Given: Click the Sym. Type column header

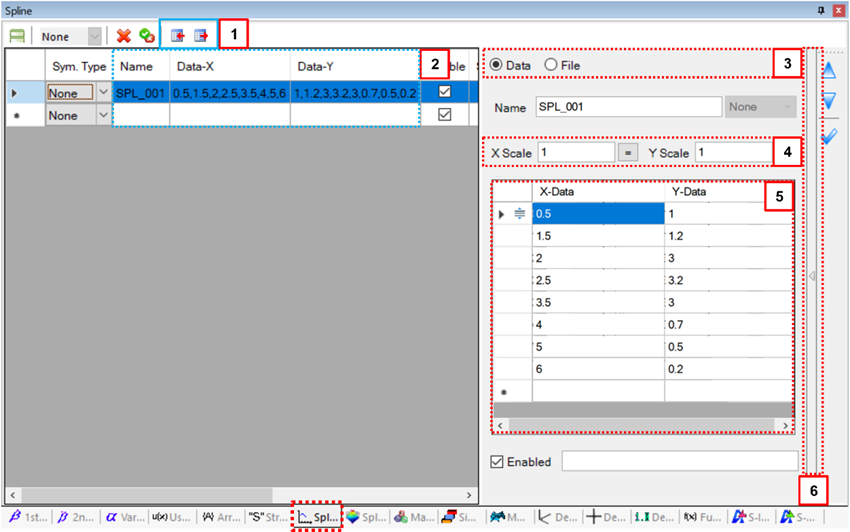Looking at the screenshot, I should point(79,67).
